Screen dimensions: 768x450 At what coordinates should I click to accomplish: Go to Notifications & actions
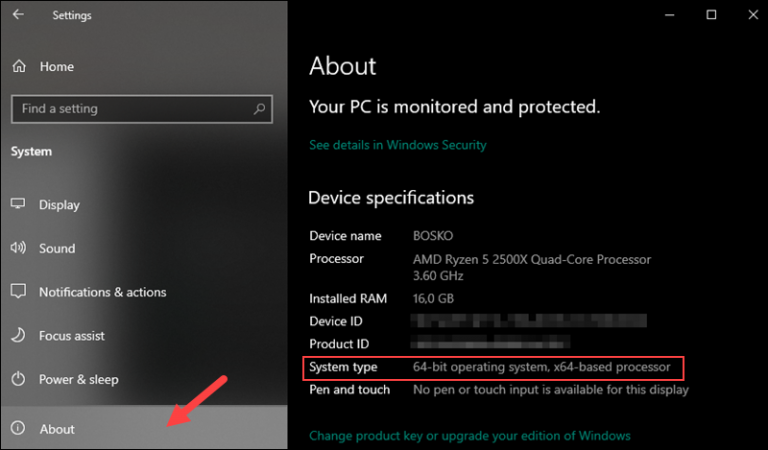144,292
